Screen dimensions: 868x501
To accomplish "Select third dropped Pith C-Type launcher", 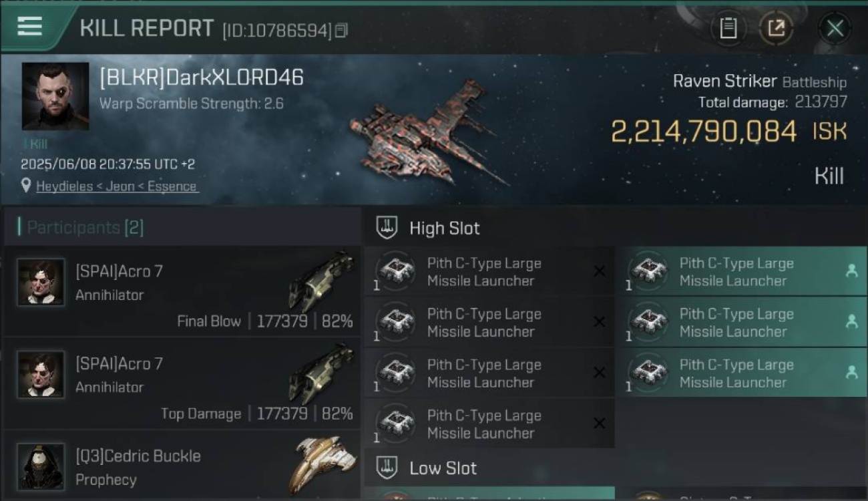I will click(741, 373).
